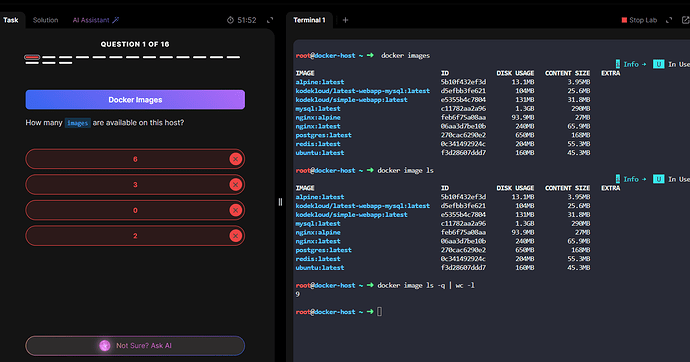Click the first question progress marker
Viewport: 690px width, 362px height.
tap(32, 57)
